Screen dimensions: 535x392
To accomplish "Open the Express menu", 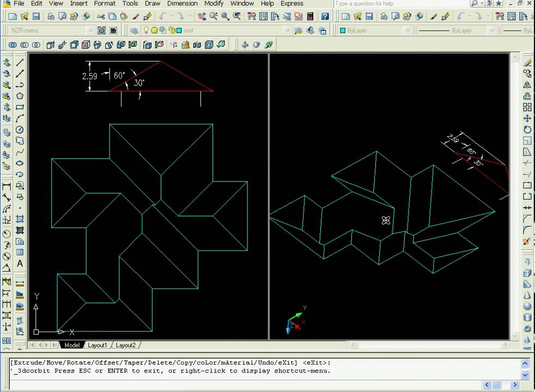I will pyautogui.click(x=291, y=3).
